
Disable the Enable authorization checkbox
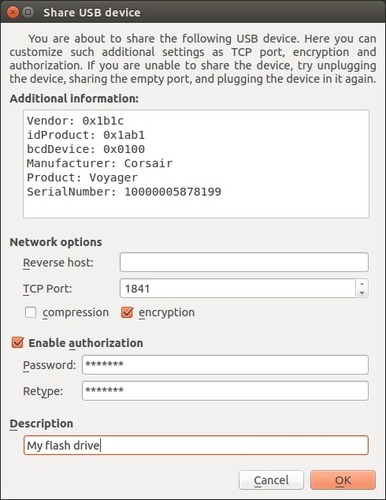(17, 343)
